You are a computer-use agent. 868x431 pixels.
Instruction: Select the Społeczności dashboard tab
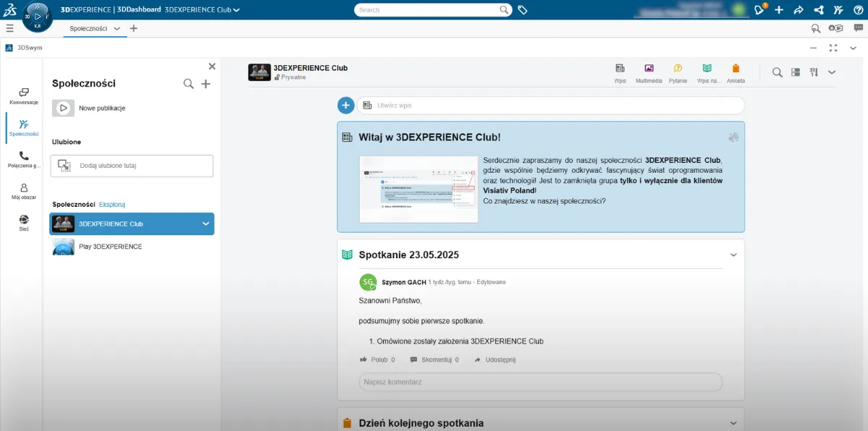(89, 29)
